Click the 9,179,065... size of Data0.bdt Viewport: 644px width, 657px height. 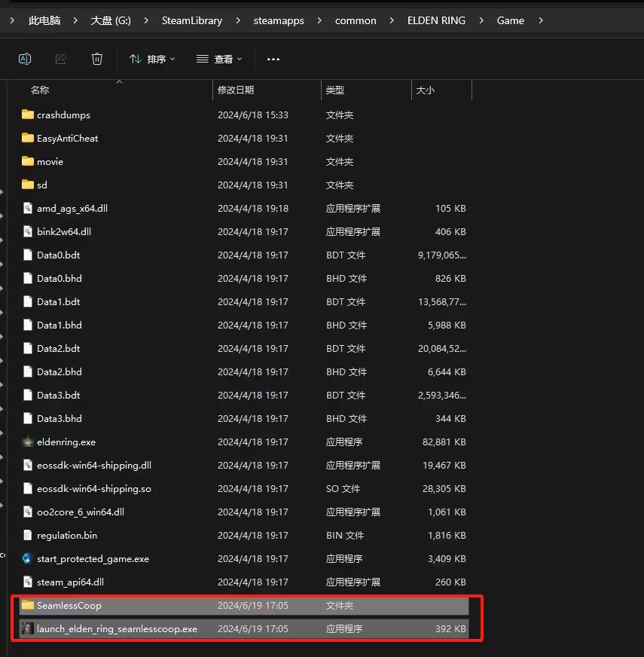tap(442, 255)
